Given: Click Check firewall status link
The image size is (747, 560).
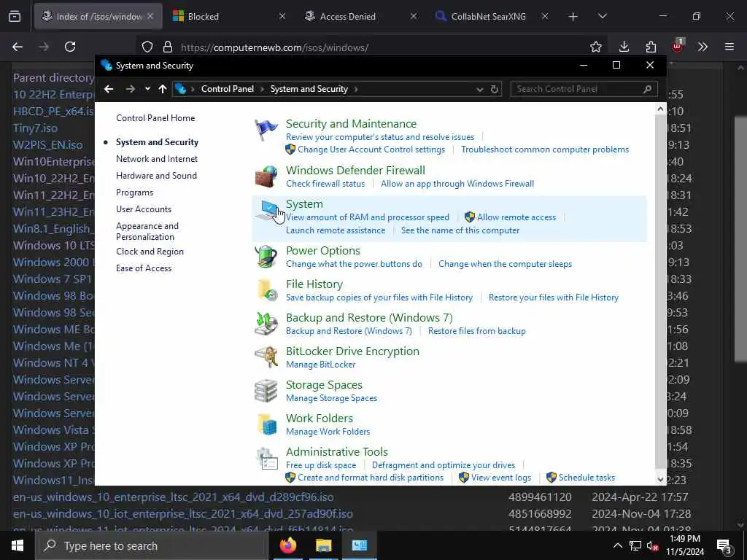Looking at the screenshot, I should click(325, 184).
